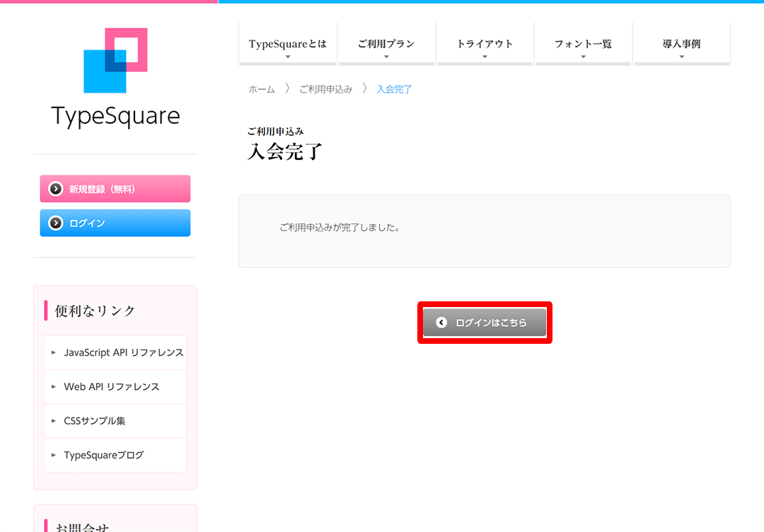The height and width of the screenshot is (532, 764).
Task: Click the 入会完了 page heading
Action: tap(284, 151)
